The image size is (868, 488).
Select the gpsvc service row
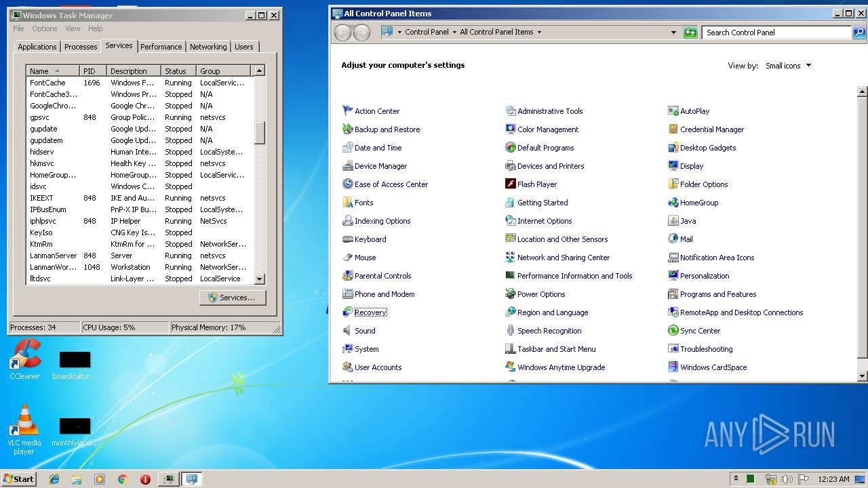[x=140, y=117]
